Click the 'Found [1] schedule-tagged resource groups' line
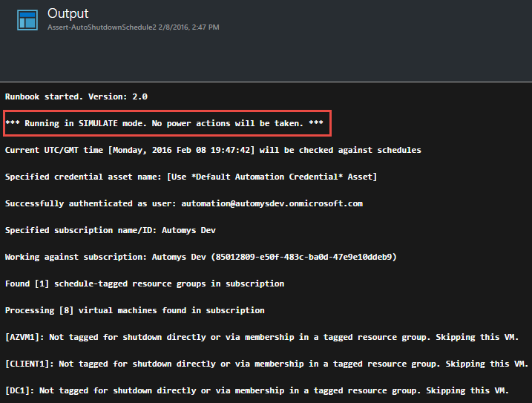This screenshot has width=532, height=403. [145, 284]
